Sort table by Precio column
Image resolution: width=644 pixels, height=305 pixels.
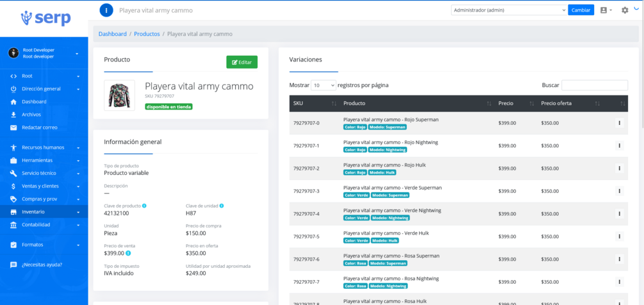[x=515, y=103]
